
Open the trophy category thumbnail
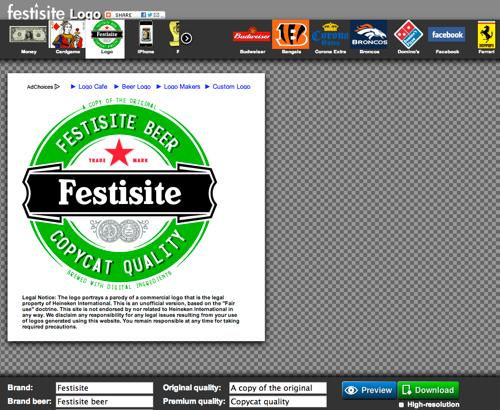174,37
